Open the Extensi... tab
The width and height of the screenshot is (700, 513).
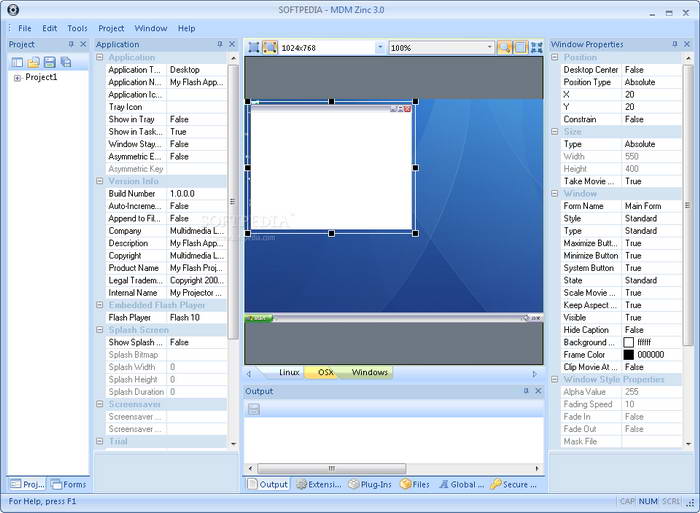pos(319,484)
